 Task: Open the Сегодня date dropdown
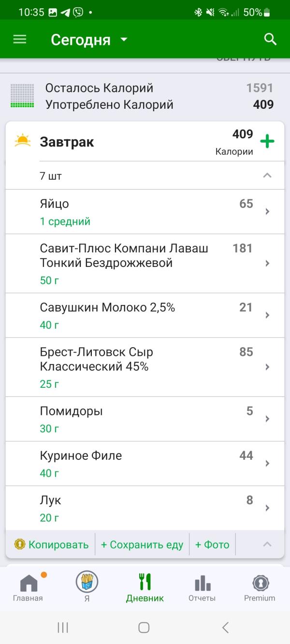89,40
